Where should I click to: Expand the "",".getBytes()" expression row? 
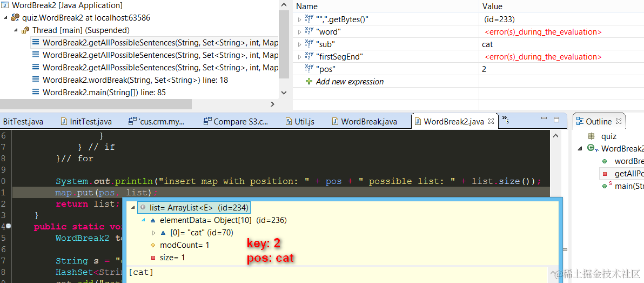pos(299,19)
